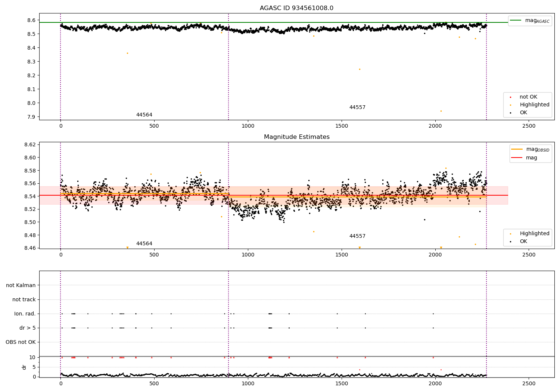Click the "OBS not OK" y-axis label

(x=21, y=342)
